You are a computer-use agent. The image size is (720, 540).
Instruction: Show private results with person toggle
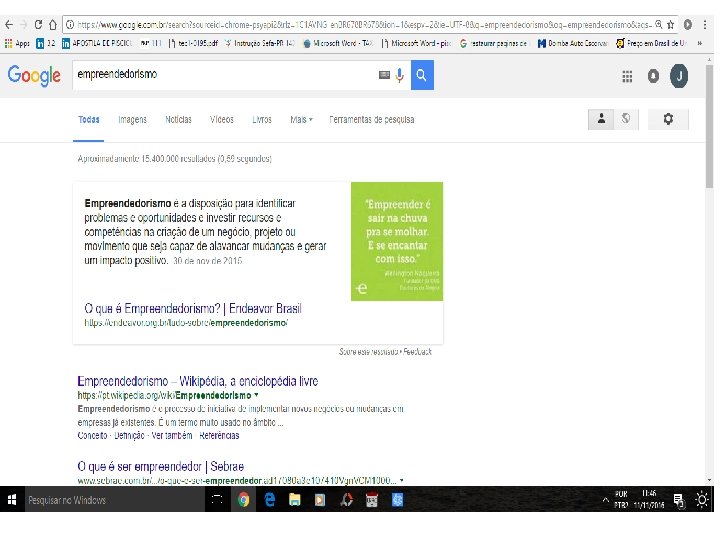[601, 119]
